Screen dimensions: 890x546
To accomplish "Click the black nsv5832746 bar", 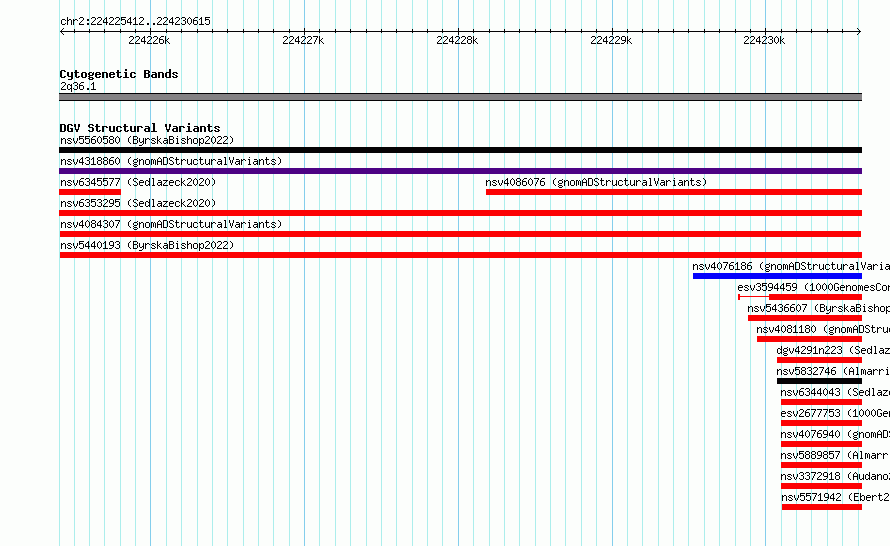I will point(820,381).
